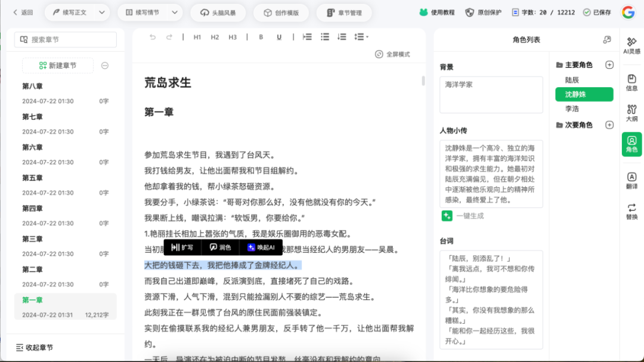Screen dimensions: 644x362
Task: Open dropdown arrow next to 续写情节
Action: pyautogui.click(x=175, y=13)
